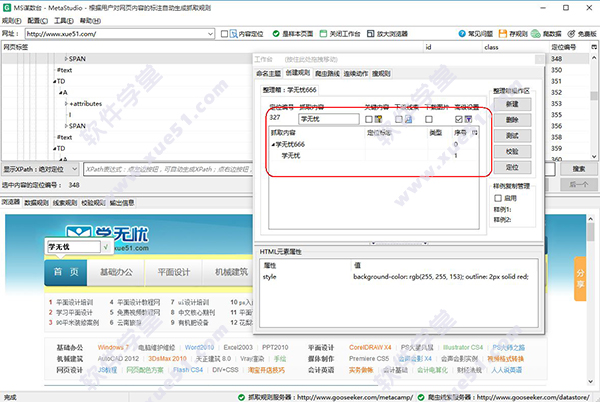Click the column picker icon in workbench table header

[x=475, y=133]
